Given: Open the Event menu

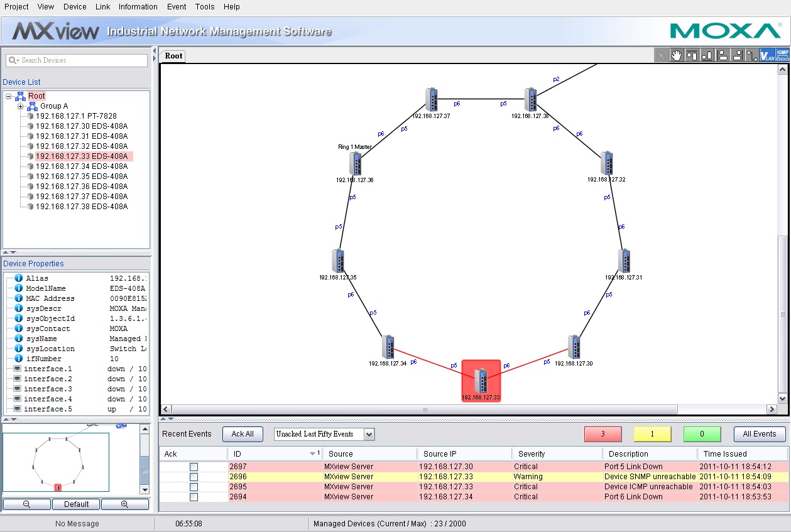Looking at the screenshot, I should 177,7.
